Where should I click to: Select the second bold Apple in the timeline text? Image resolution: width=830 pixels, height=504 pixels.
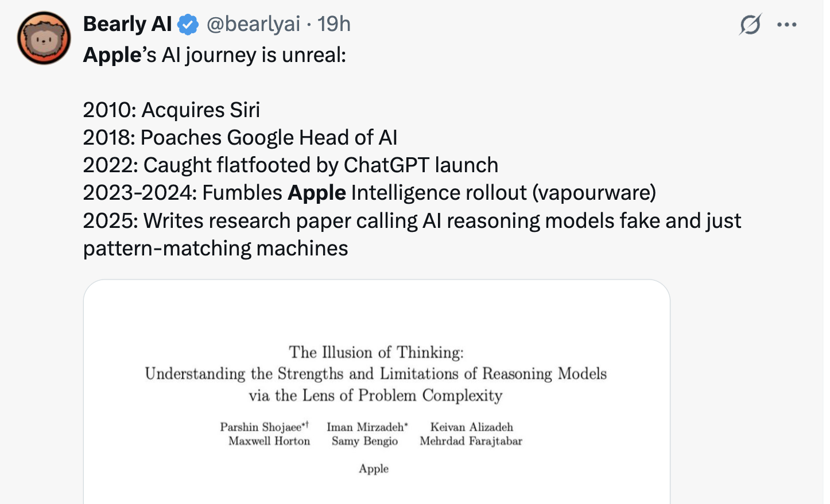pos(317,192)
